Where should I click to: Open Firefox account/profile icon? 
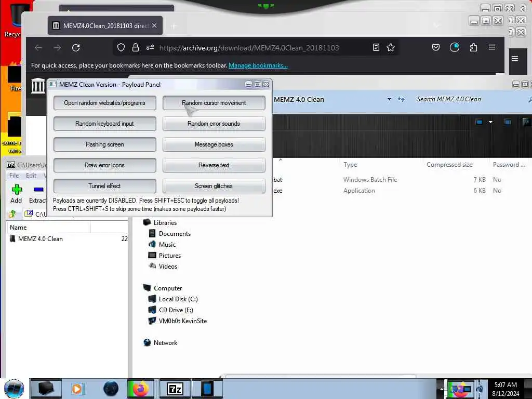tap(454, 47)
